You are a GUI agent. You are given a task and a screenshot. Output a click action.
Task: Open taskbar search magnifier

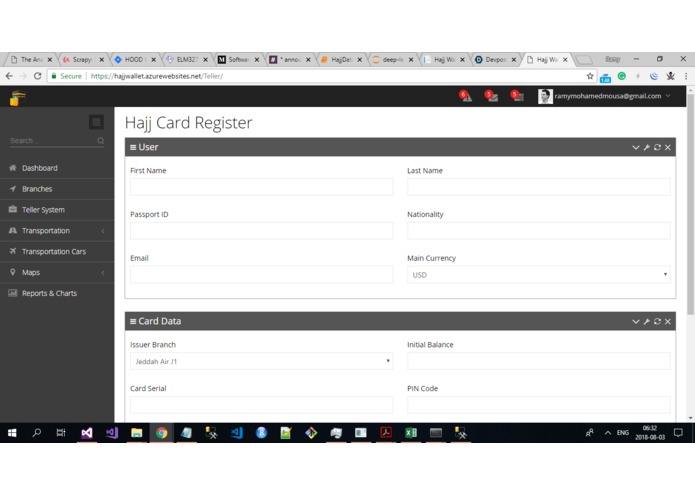tap(37, 433)
